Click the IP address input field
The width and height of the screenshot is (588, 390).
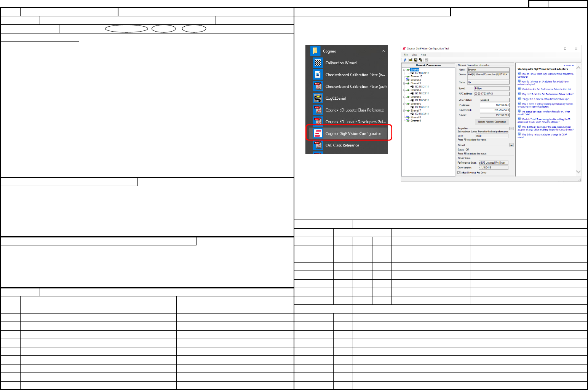coord(494,105)
